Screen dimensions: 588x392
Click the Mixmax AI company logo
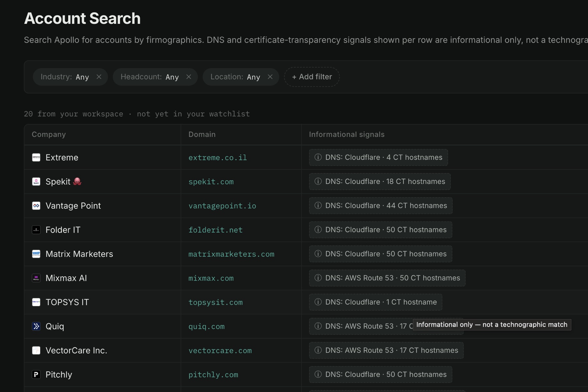(36, 278)
